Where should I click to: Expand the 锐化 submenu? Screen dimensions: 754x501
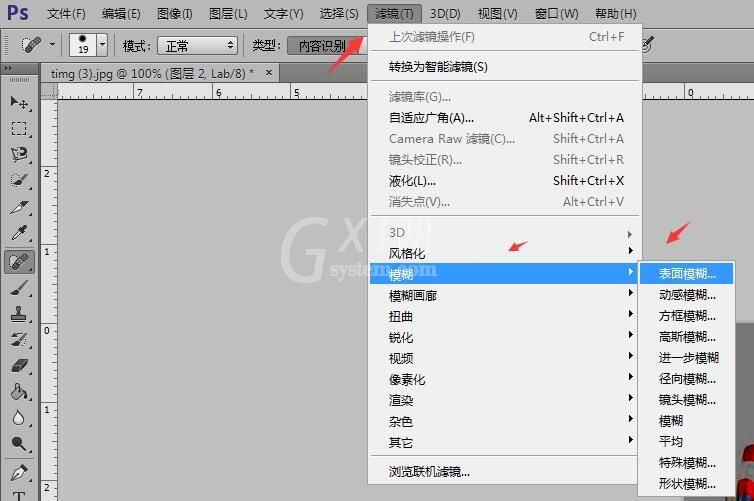pos(505,337)
